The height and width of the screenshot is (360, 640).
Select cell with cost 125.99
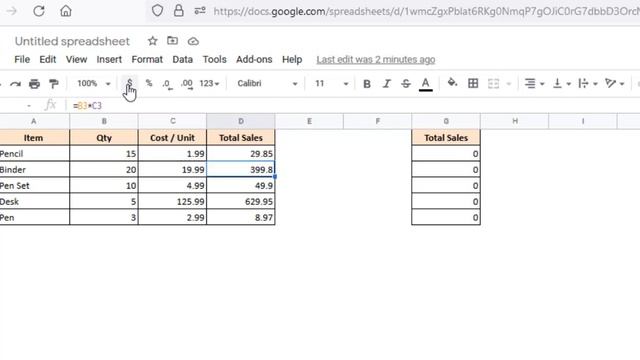[x=172, y=202]
